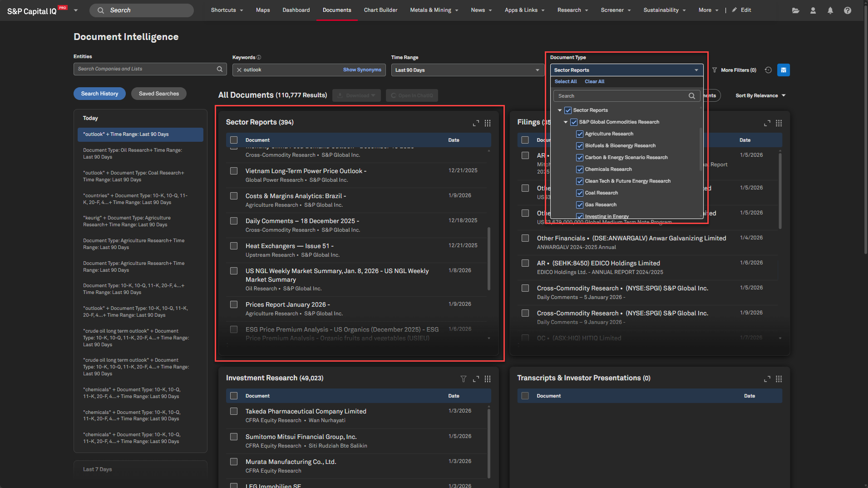This screenshot has width=868, height=488.
Task: Click the blue save search icon
Action: [x=783, y=70]
